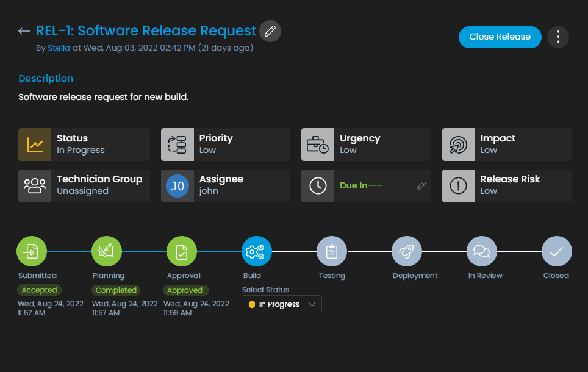This screenshot has width=588, height=372.
Task: Click the Approval stage checkmark icon
Action: [x=182, y=251]
